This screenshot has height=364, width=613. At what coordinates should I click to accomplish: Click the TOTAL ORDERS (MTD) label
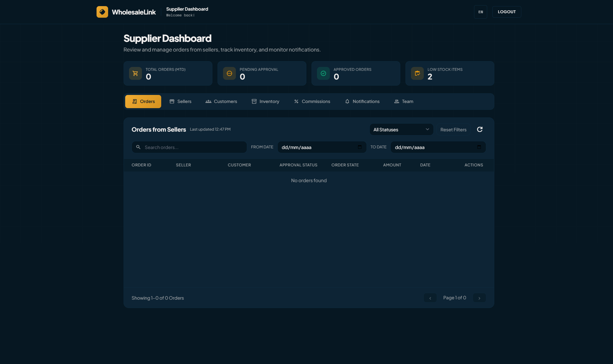point(165,70)
